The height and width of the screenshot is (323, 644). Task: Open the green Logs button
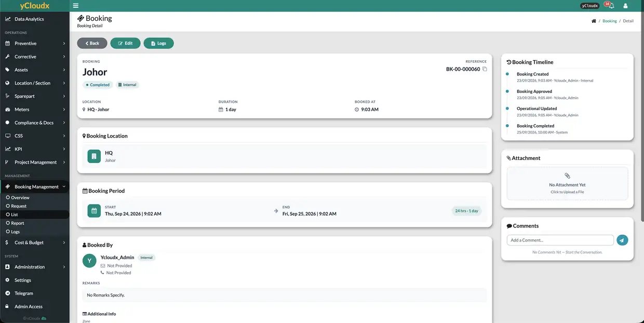click(158, 43)
